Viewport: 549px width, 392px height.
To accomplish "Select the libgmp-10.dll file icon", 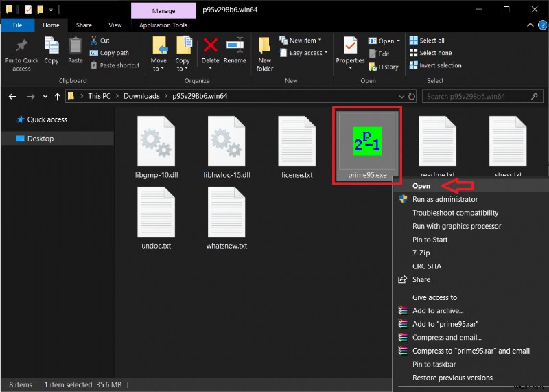I will [156, 141].
